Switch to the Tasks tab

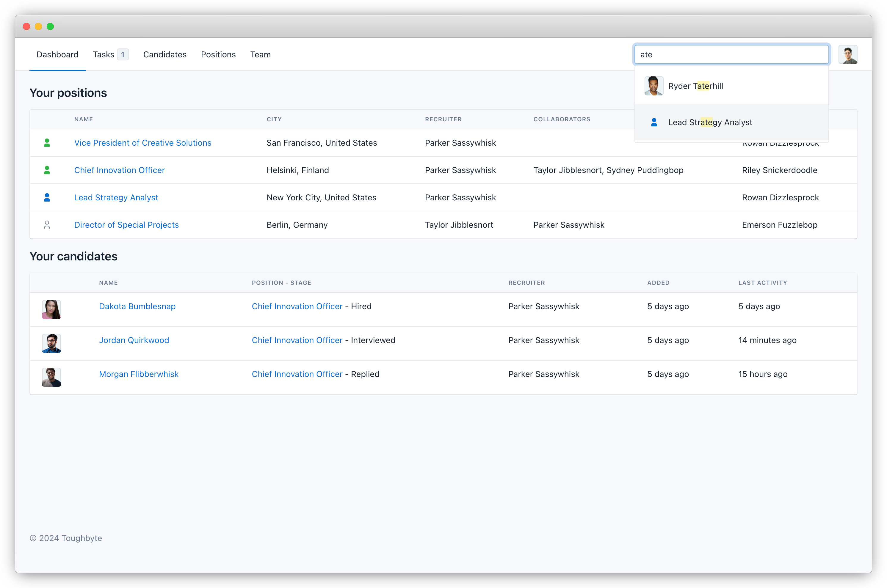pos(104,55)
